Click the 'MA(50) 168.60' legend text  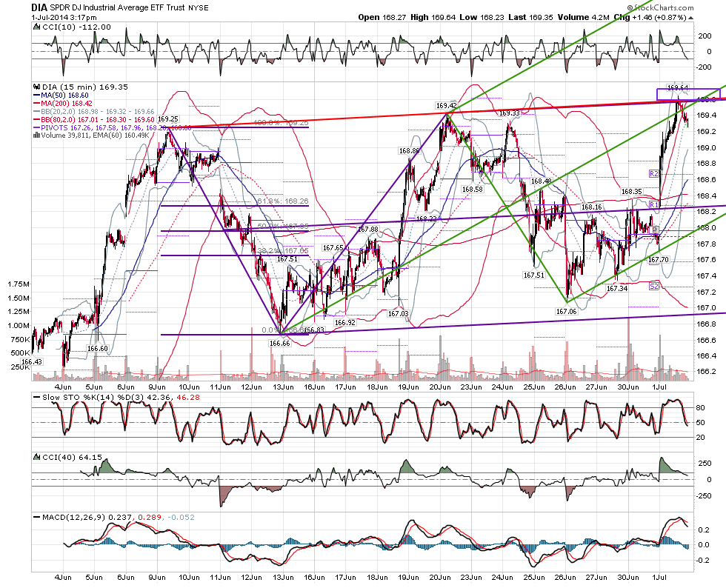pos(65,96)
